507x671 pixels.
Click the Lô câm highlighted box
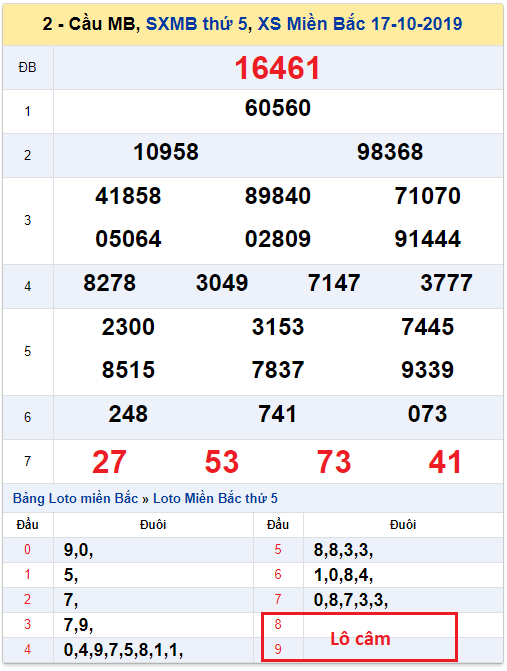359,637
